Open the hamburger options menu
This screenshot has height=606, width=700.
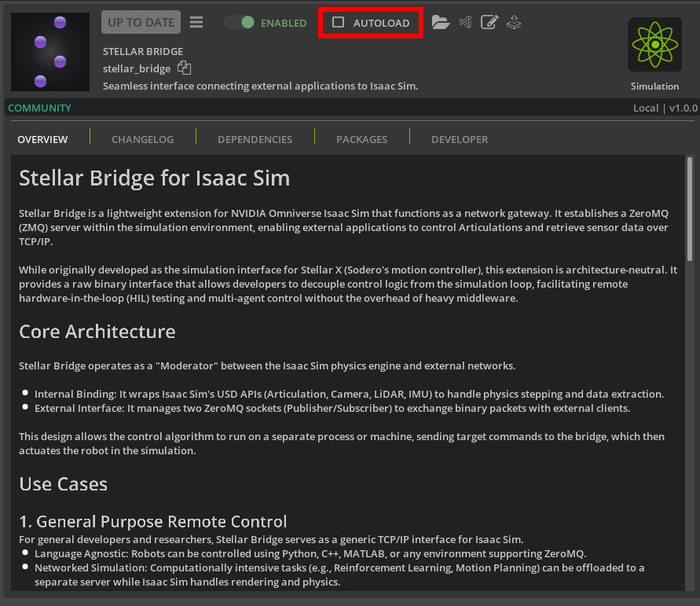point(196,23)
